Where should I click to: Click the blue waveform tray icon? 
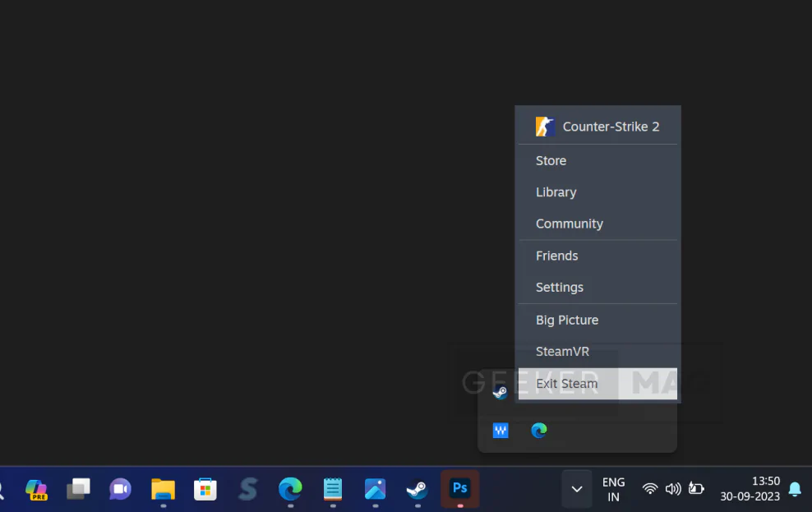(x=501, y=430)
